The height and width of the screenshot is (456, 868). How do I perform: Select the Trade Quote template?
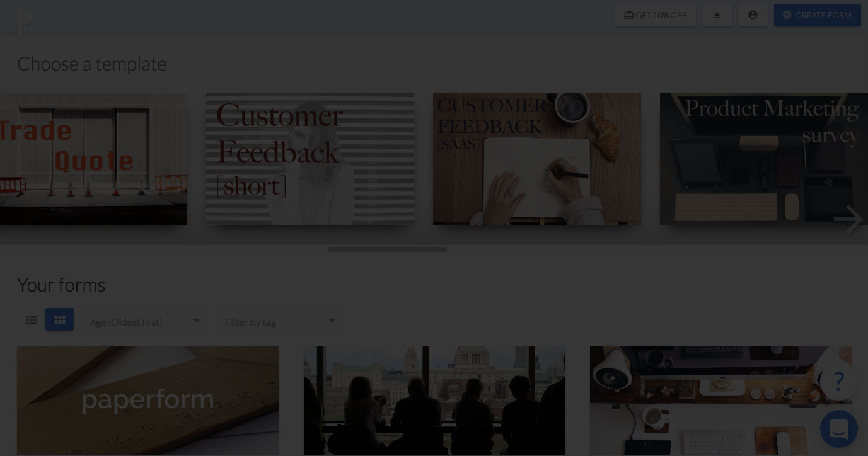click(93, 159)
